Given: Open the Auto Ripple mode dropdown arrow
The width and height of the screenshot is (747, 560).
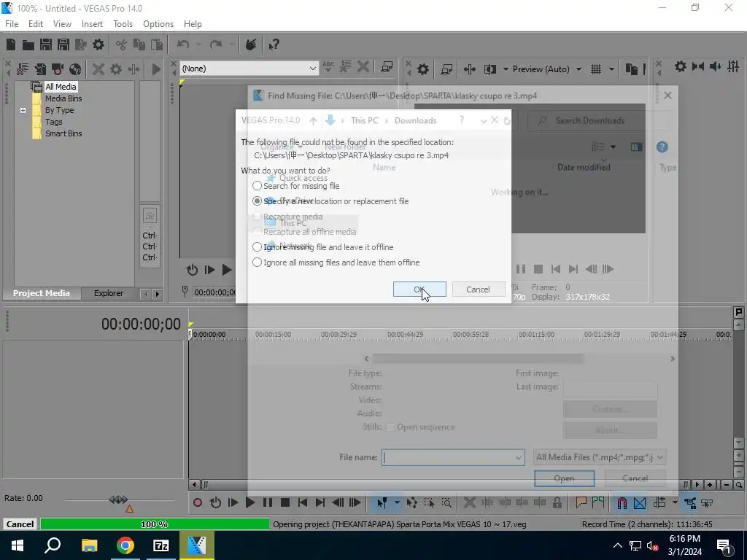Looking at the screenshot, I should point(674,502).
